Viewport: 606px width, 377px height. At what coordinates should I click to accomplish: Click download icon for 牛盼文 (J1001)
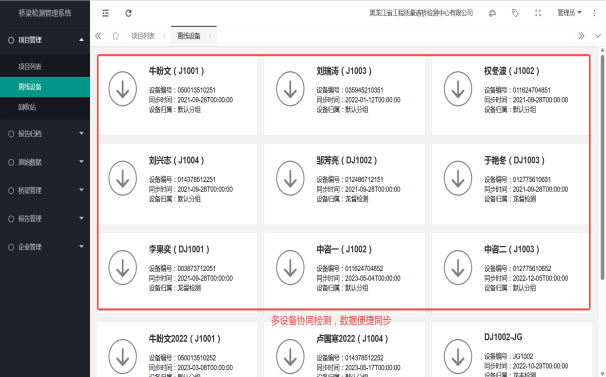(x=123, y=89)
